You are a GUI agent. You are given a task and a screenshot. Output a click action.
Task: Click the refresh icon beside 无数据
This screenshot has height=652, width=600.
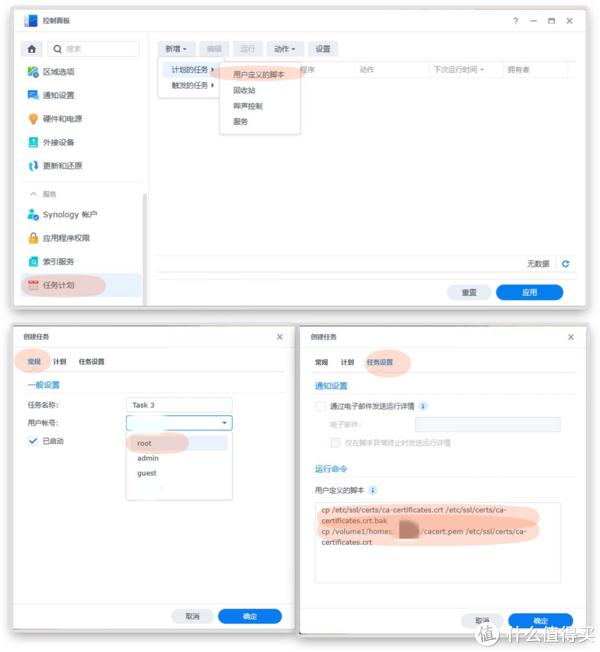565,264
